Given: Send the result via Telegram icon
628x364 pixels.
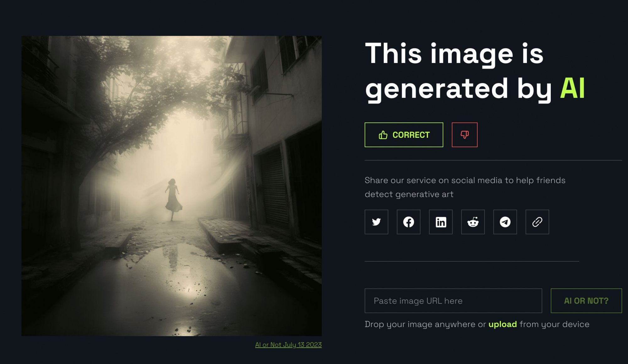Looking at the screenshot, I should [505, 222].
